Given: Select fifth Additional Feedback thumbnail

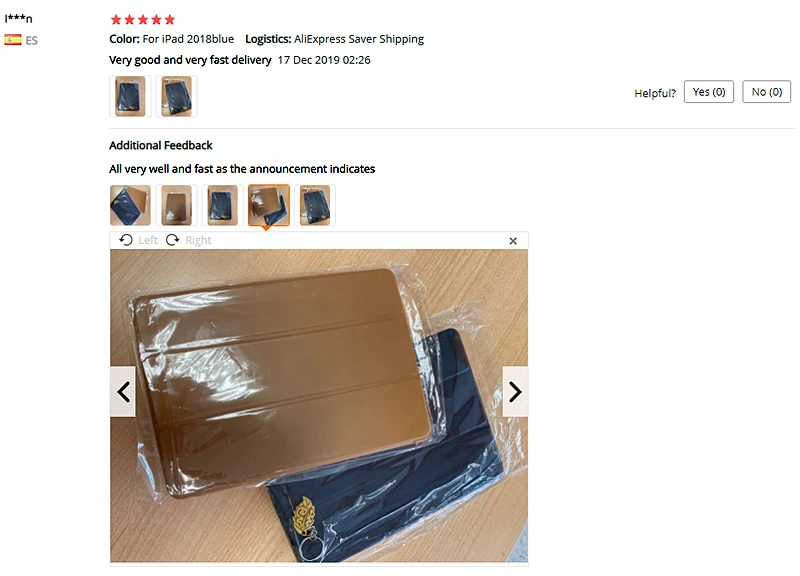Looking at the screenshot, I should [315, 205].
